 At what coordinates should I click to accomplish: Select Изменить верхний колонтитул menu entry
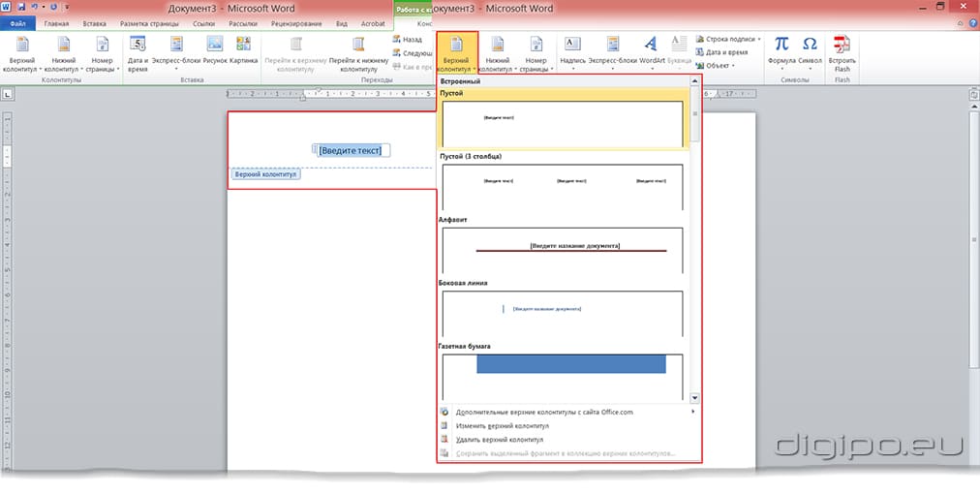502,425
